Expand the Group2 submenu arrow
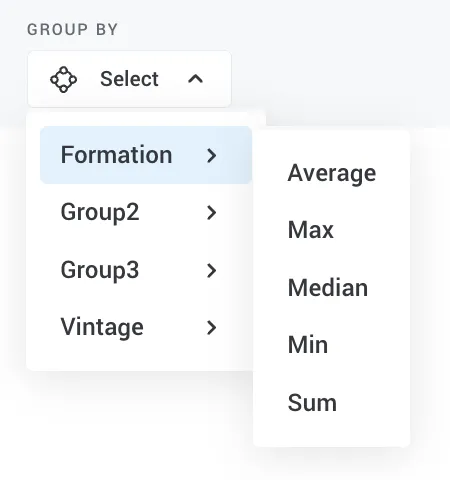Image resolution: width=450 pixels, height=480 pixels. pos(211,213)
